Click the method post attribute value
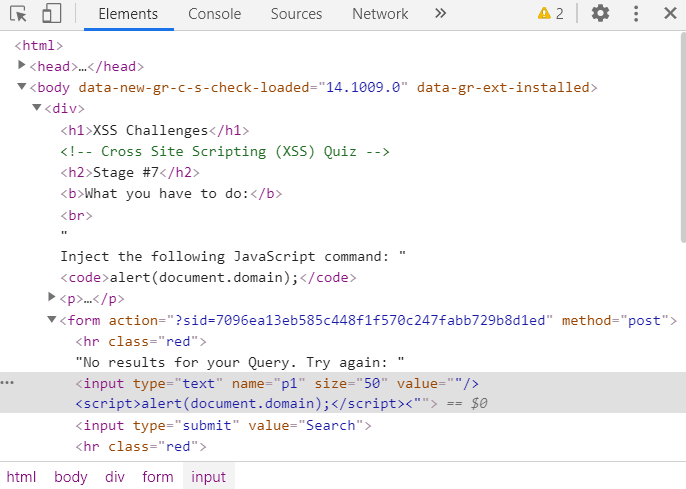 click(x=644, y=320)
